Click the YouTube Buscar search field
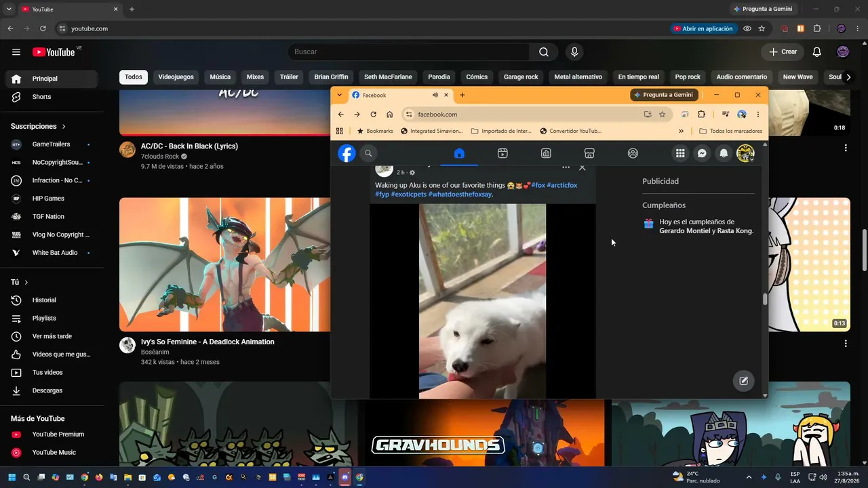The width and height of the screenshot is (868, 488). coord(408,52)
